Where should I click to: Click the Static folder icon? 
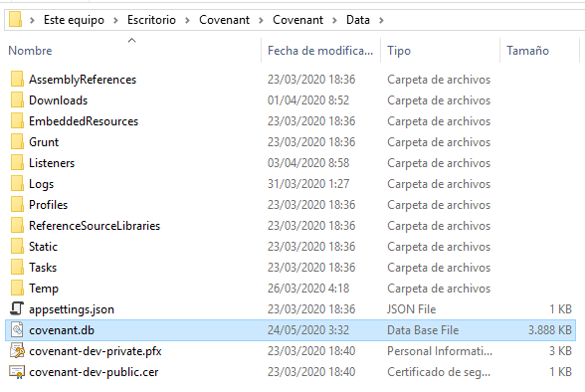pos(17,246)
